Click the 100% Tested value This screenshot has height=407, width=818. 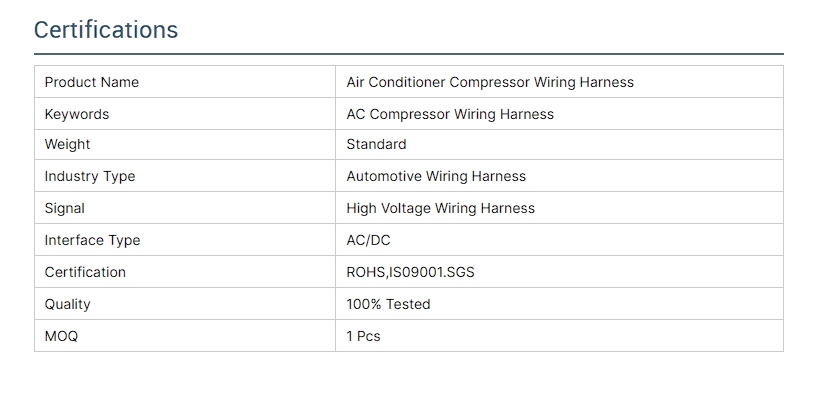pos(389,304)
